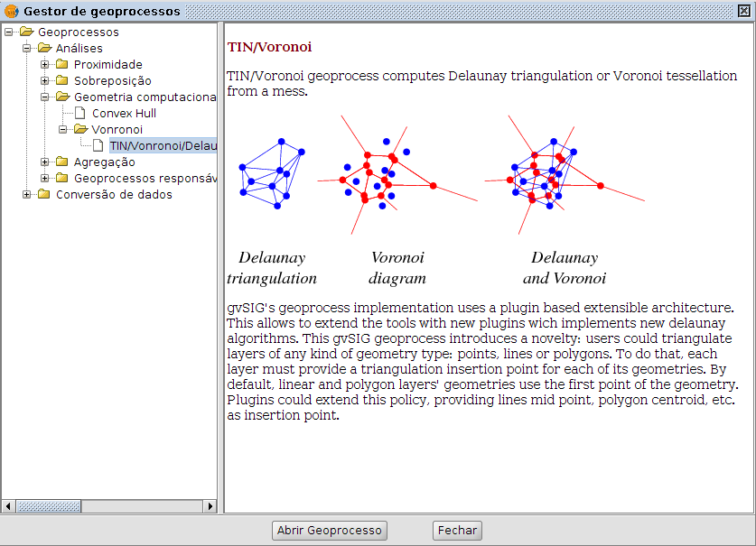Screen dimensions: 756x546
Task: Click the Agregação folder icon
Action: [62, 162]
